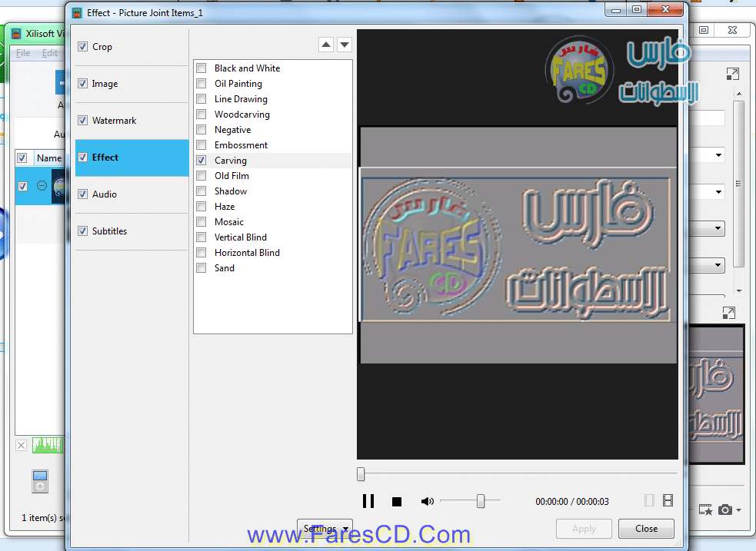Click the Name column header in the file list

(49, 158)
